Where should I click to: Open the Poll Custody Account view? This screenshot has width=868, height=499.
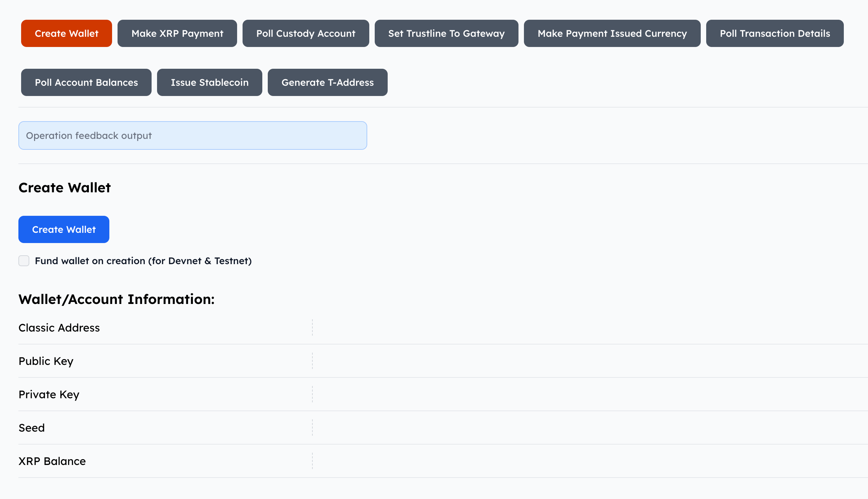306,33
